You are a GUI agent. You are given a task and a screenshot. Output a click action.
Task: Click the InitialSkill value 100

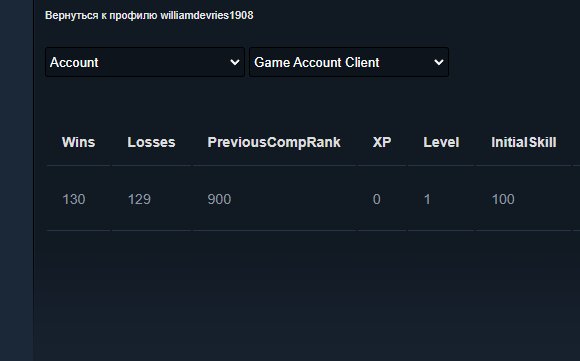coord(503,199)
